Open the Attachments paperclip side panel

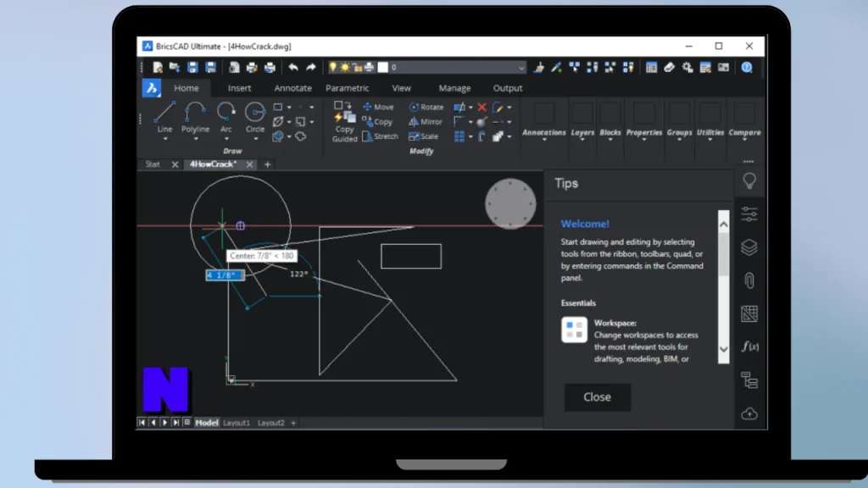[x=749, y=280]
